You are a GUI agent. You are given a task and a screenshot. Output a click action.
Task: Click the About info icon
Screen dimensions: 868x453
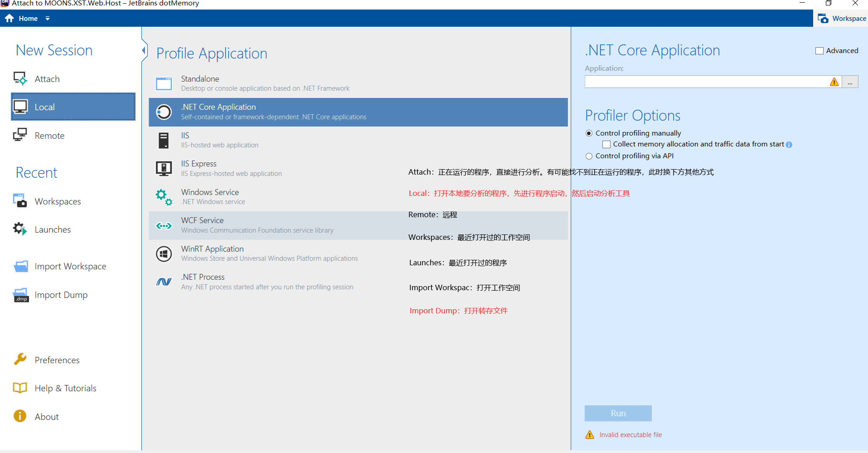(x=20, y=416)
